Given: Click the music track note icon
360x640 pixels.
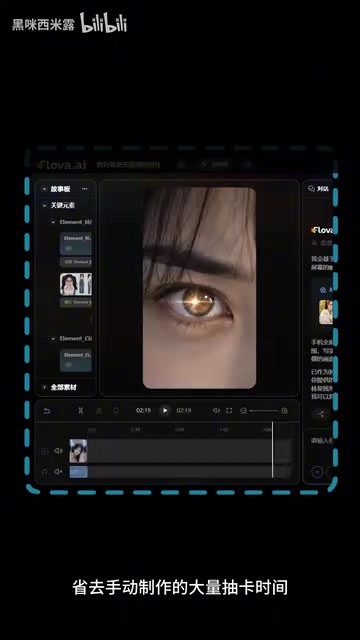Looking at the screenshot, I should 44,472.
